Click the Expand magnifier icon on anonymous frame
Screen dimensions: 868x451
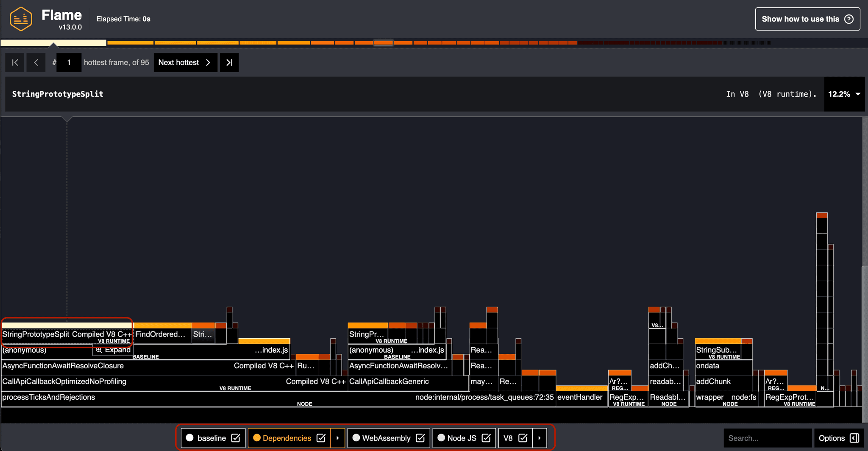pyautogui.click(x=99, y=350)
